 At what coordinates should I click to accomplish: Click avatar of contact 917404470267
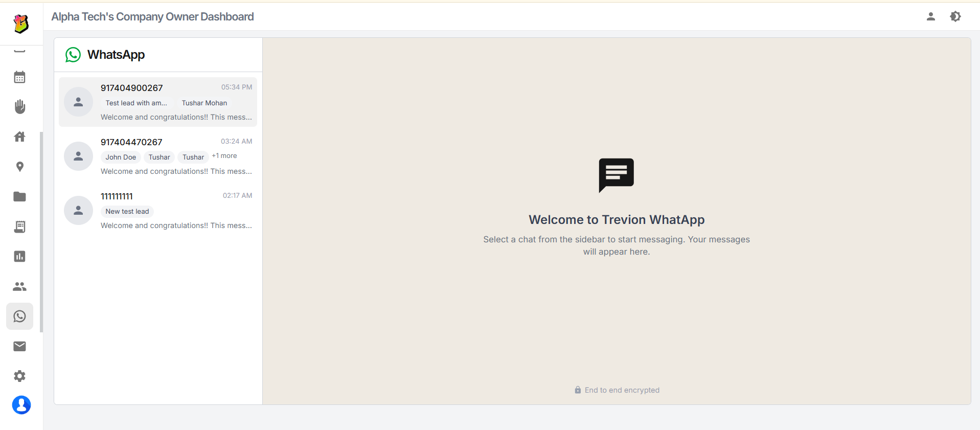tap(78, 156)
